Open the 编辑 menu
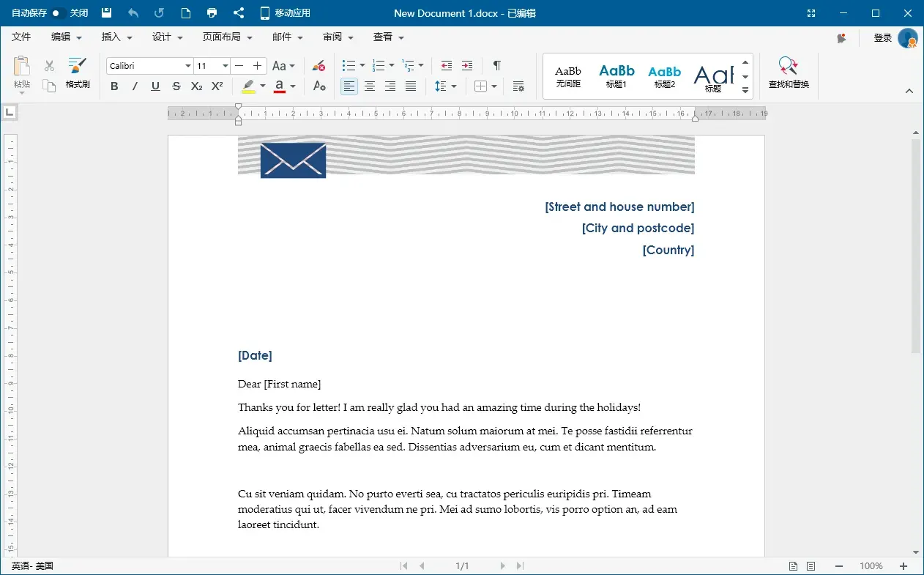Screen dimensions: 924x575 [67, 37]
